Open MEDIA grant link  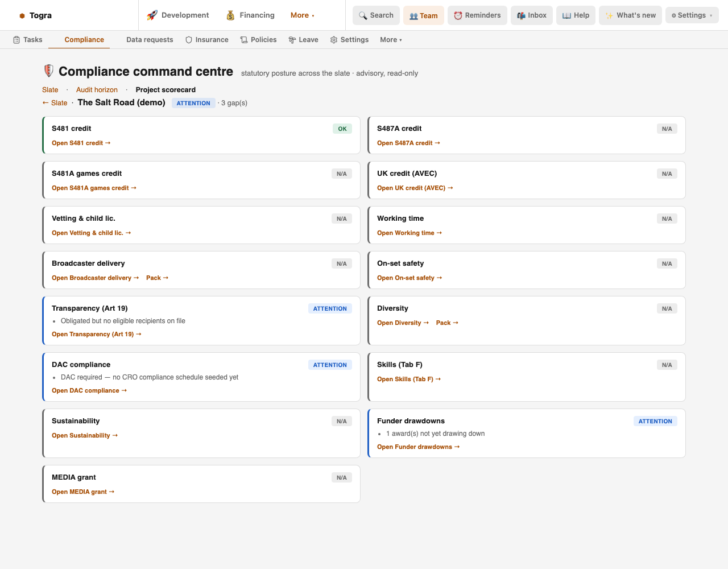83,492
